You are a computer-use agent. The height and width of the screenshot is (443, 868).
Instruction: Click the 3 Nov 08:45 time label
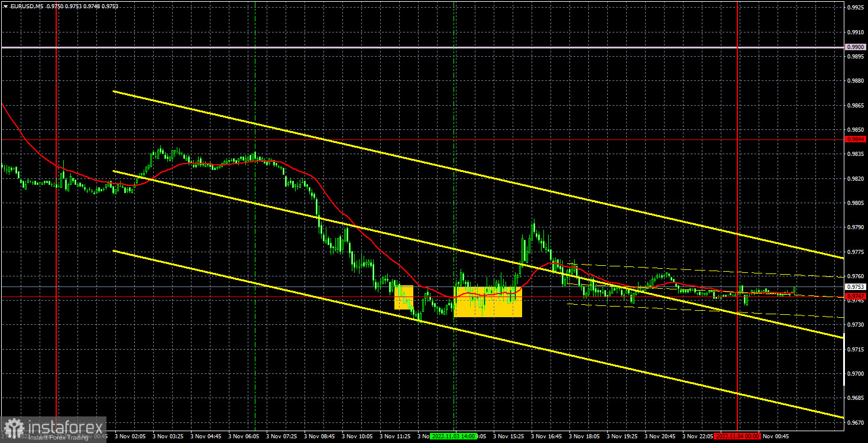[x=320, y=437]
